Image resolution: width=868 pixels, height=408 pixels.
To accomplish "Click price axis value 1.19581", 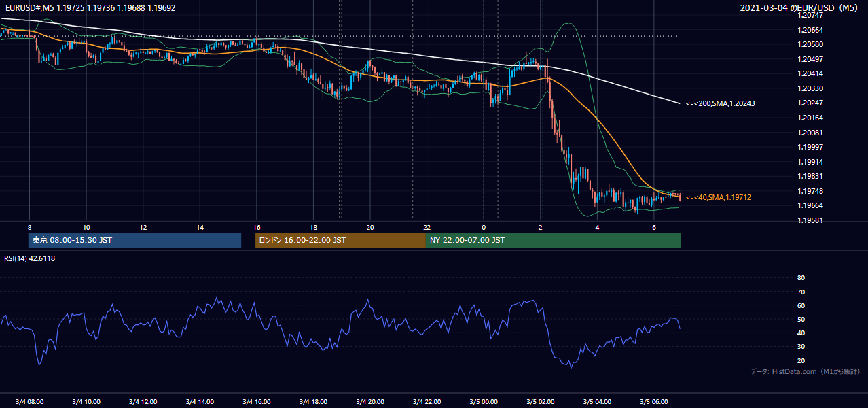I will (x=810, y=220).
